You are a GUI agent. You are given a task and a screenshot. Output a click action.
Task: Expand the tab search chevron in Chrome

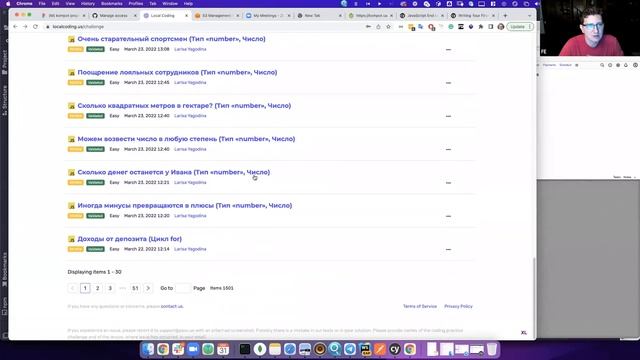coord(529,16)
